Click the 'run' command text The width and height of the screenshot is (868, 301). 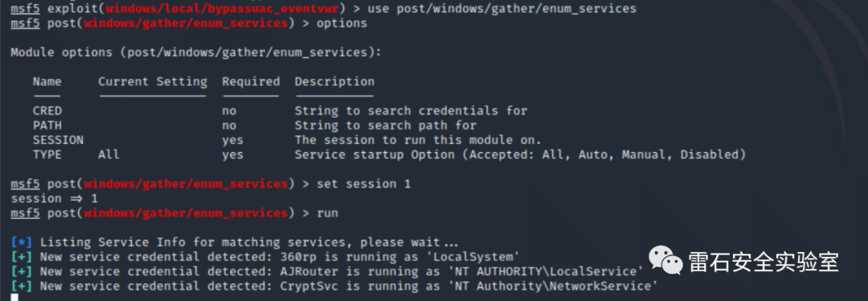click(x=327, y=212)
